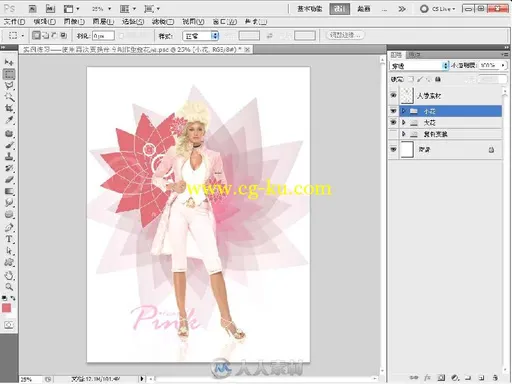Select the History Brush tool
512x384 pixels.
9,168
